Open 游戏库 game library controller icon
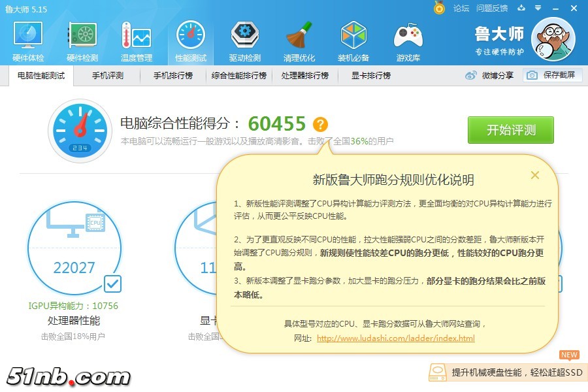 click(x=408, y=41)
